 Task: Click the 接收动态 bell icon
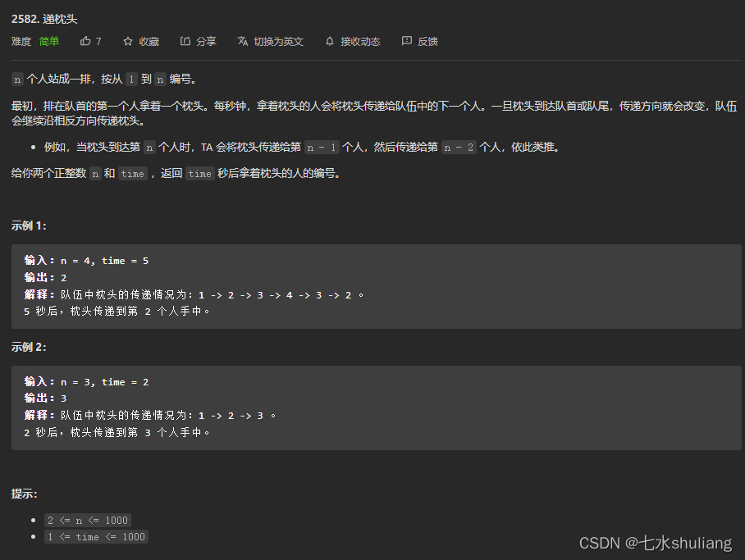click(x=329, y=41)
